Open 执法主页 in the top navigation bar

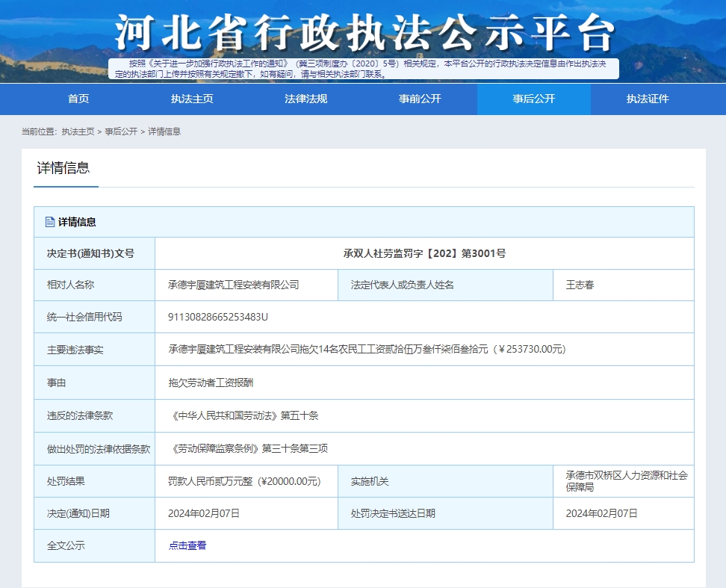192,99
